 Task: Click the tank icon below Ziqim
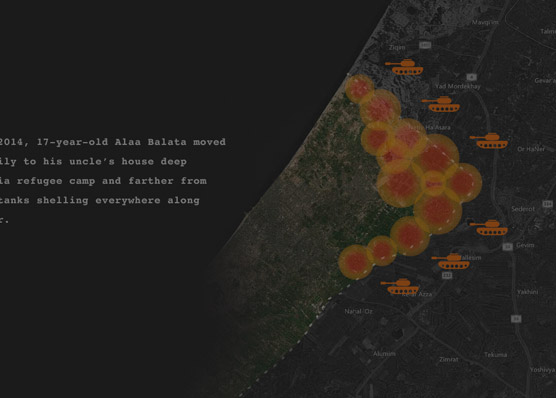(404, 67)
